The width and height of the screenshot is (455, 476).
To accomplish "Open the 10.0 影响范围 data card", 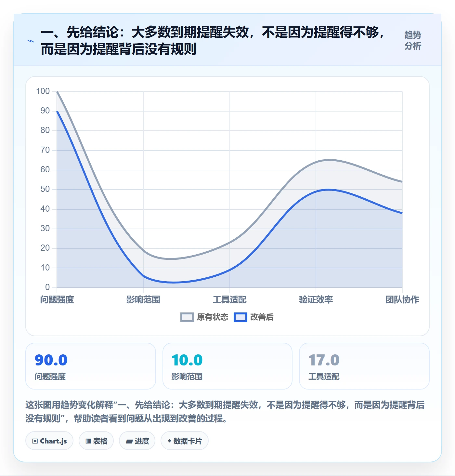I will 227,366.
